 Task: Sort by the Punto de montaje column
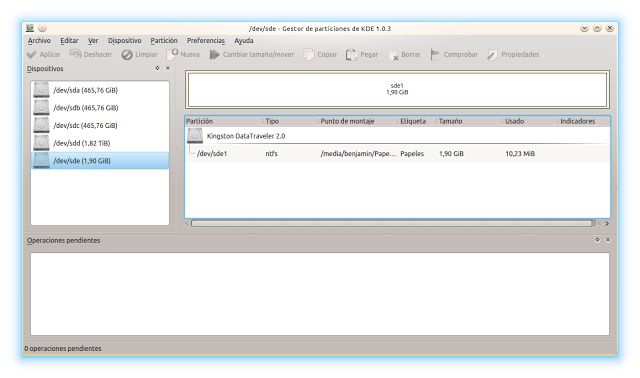click(358, 121)
